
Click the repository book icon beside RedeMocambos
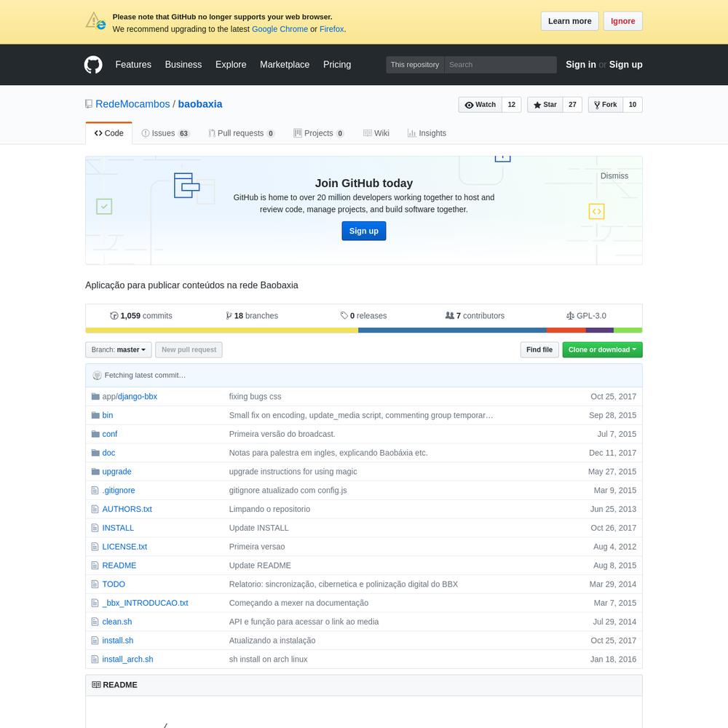pos(89,104)
